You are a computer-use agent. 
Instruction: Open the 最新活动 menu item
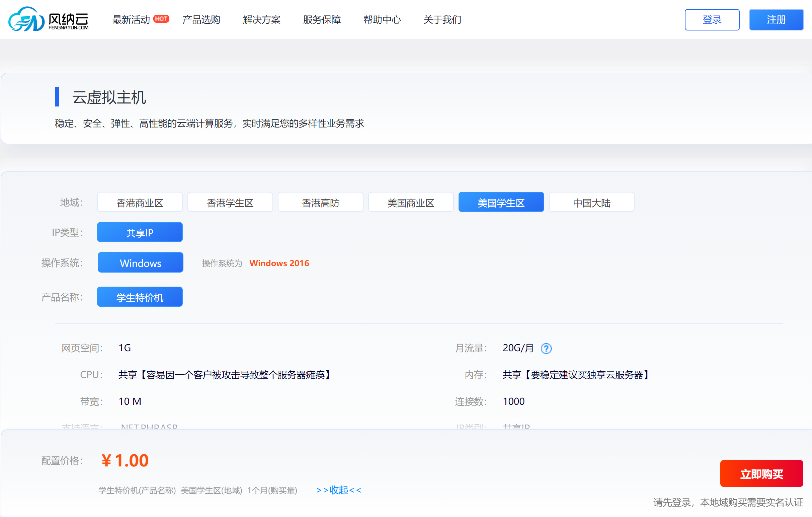click(131, 19)
